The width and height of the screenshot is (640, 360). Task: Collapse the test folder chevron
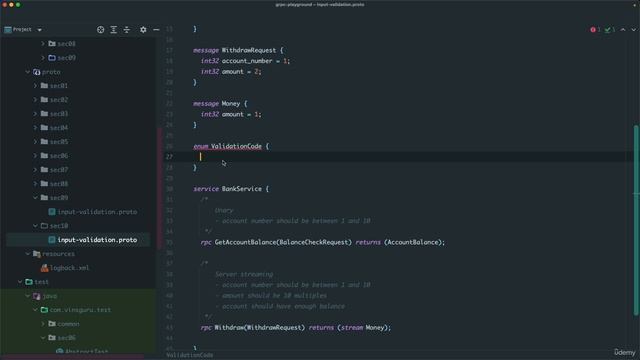pyautogui.click(x=20, y=282)
